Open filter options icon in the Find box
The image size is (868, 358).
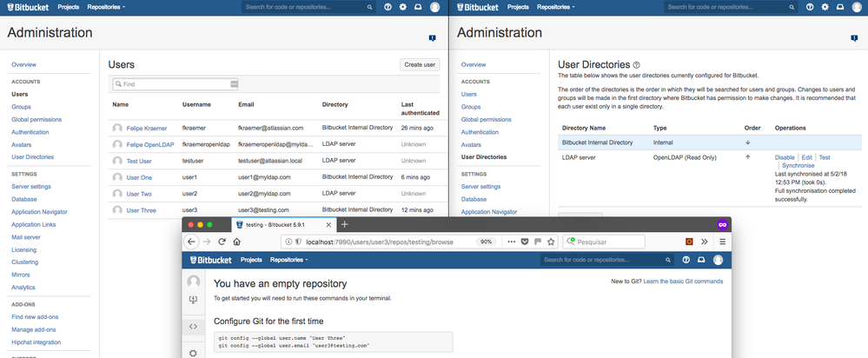(234, 84)
